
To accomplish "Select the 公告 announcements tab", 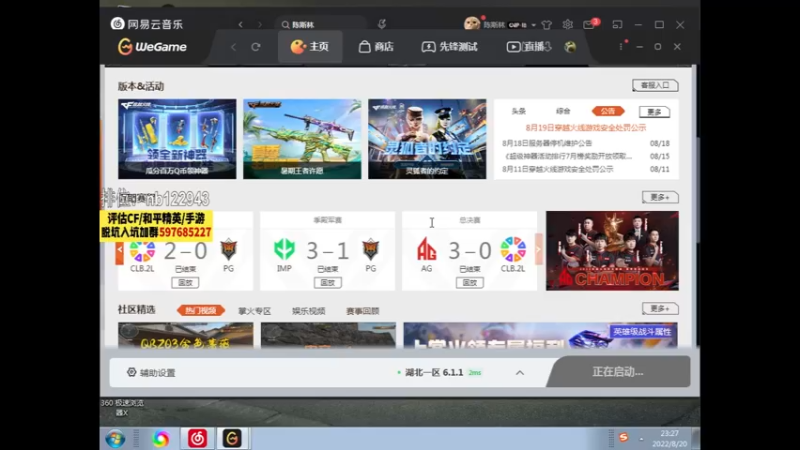I will [608, 111].
